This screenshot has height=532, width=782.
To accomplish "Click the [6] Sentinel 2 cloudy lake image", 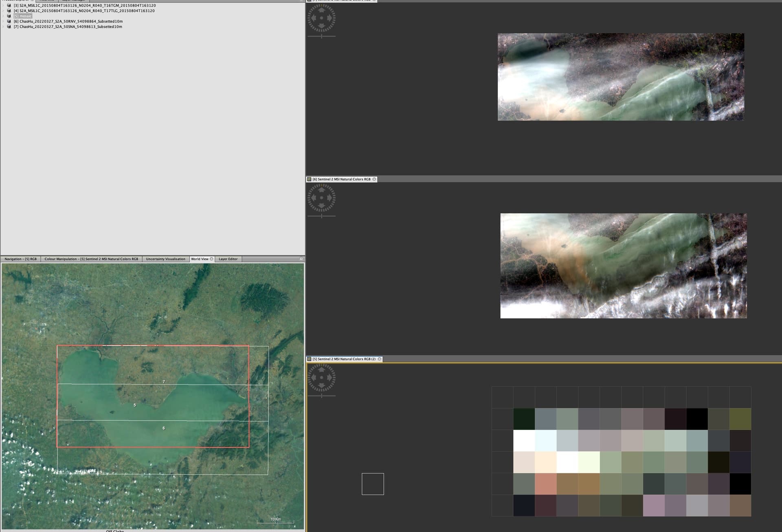I will pos(624,266).
